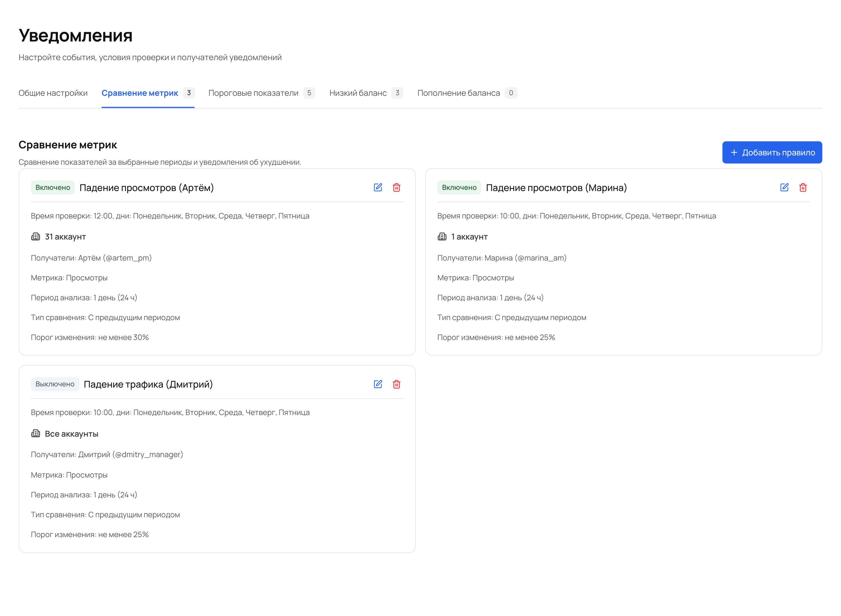Click Время проверки: 12:00 line
The height and width of the screenshot is (616, 841).
170,216
